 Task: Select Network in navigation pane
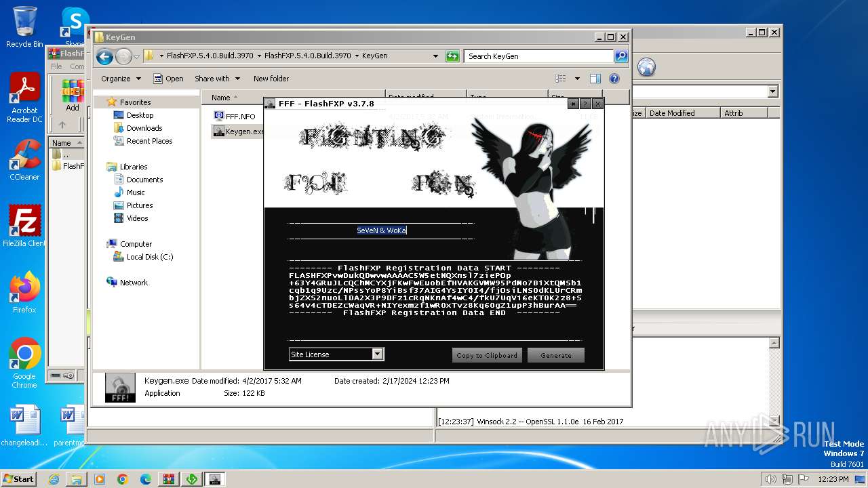point(134,283)
